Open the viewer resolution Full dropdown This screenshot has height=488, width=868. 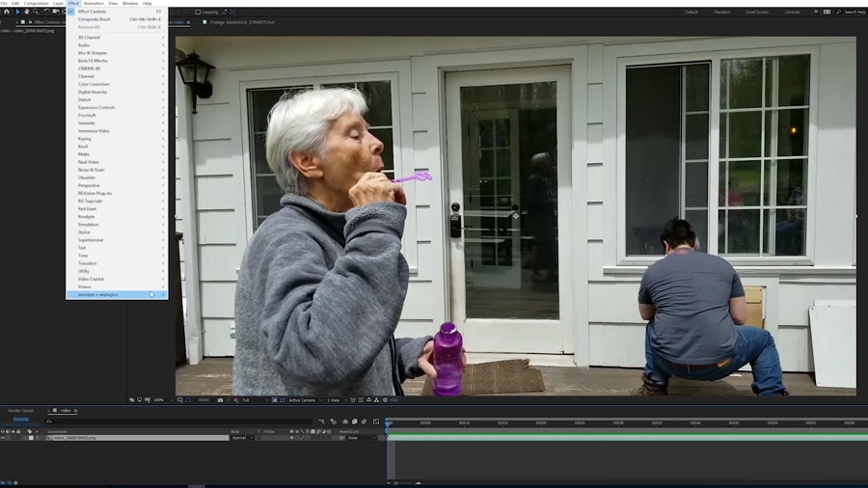click(256, 400)
